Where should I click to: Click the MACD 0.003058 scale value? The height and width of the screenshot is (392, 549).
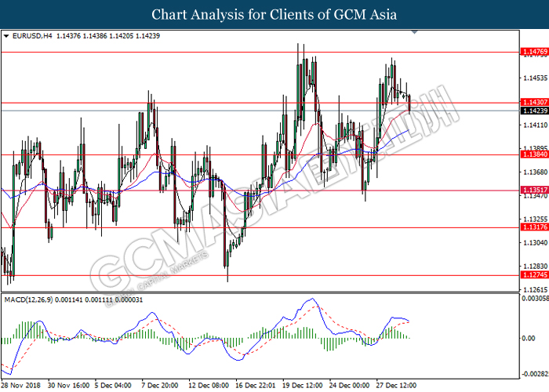click(535, 299)
